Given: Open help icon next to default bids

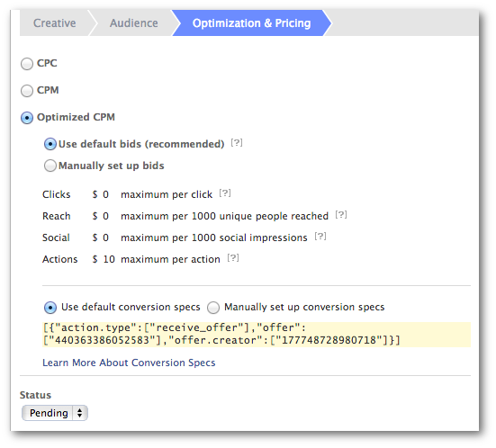Looking at the screenshot, I should [237, 143].
